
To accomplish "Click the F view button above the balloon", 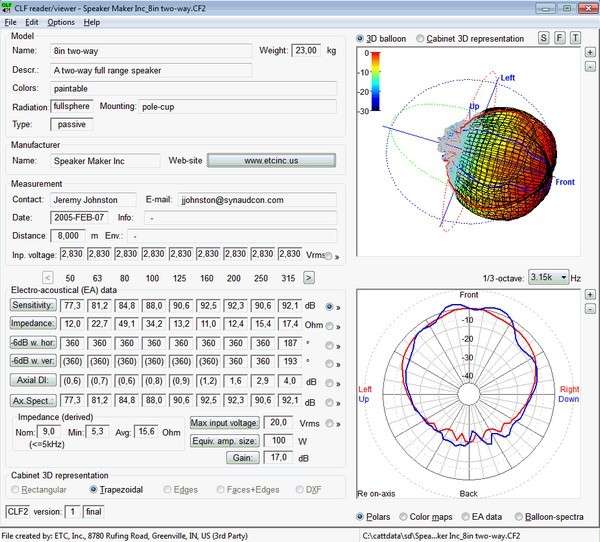I will tap(560, 38).
